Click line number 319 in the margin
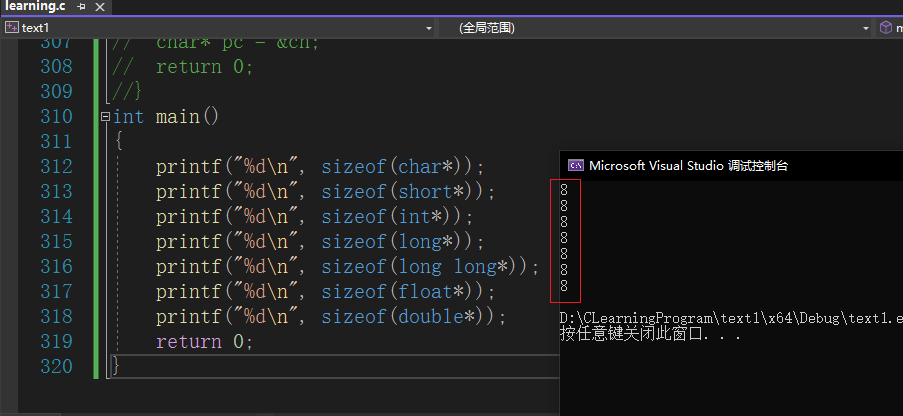Viewport: 903px width, 416px height. (x=56, y=342)
